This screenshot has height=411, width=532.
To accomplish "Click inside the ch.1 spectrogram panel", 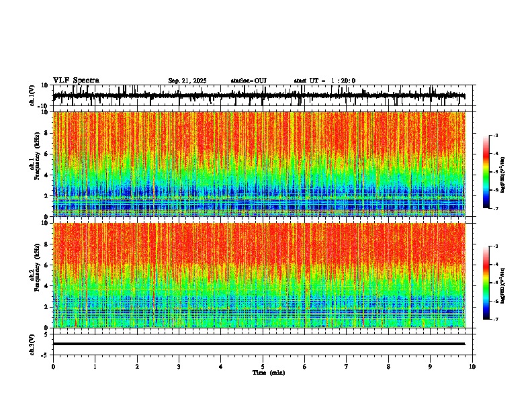I will [x=259, y=164].
